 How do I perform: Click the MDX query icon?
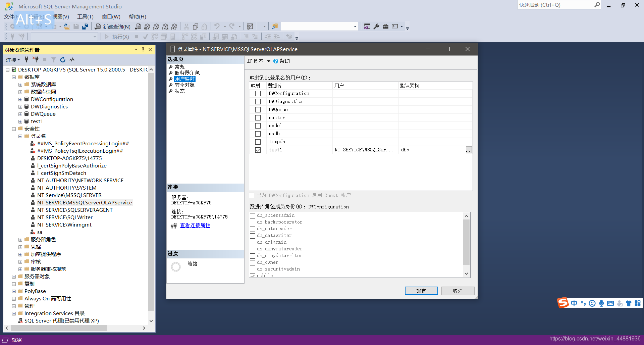147,27
